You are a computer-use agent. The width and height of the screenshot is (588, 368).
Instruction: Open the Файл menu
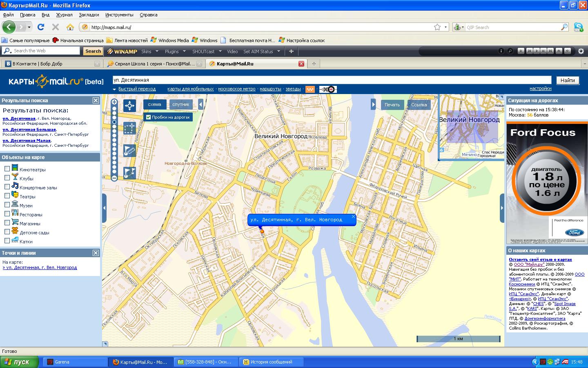(8, 15)
